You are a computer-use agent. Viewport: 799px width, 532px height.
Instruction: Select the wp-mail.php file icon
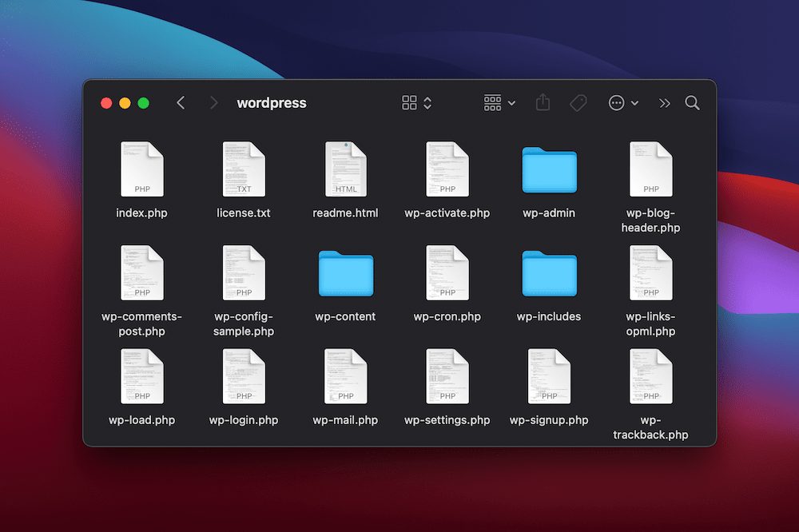click(346, 376)
